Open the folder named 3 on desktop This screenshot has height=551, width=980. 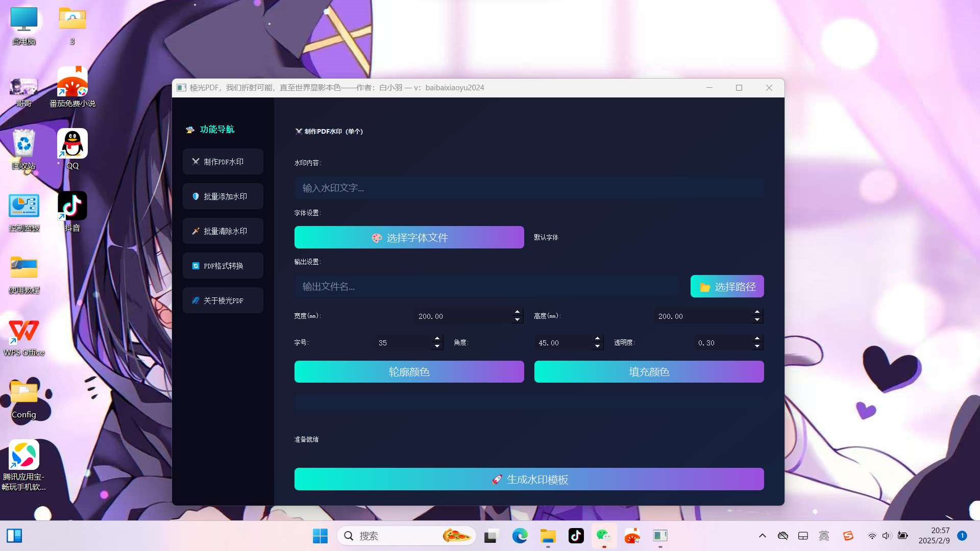pos(72,27)
